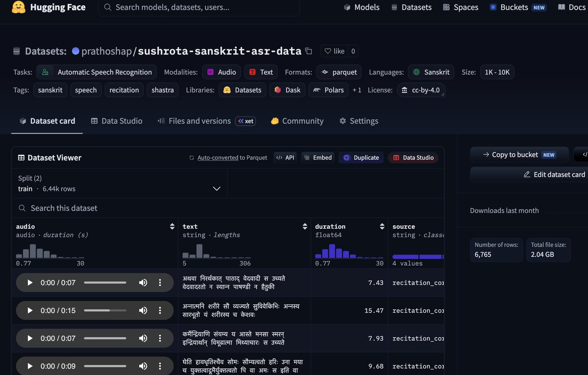
Task: Click the speech tag chip
Action: pos(86,90)
